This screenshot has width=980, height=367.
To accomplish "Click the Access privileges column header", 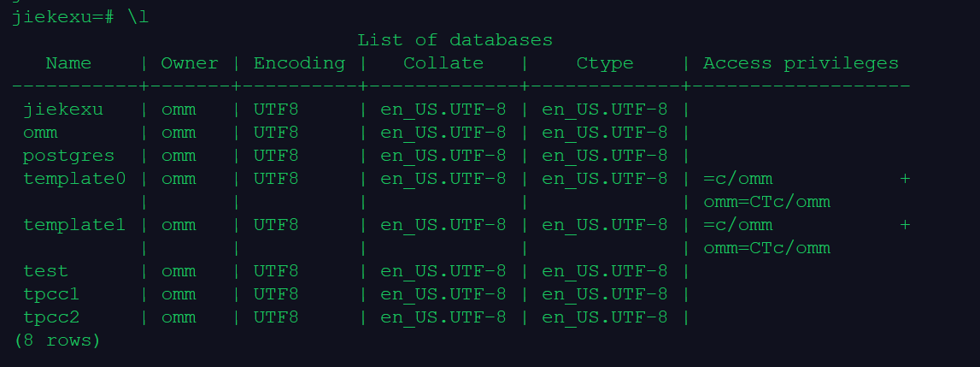I will [x=801, y=64].
